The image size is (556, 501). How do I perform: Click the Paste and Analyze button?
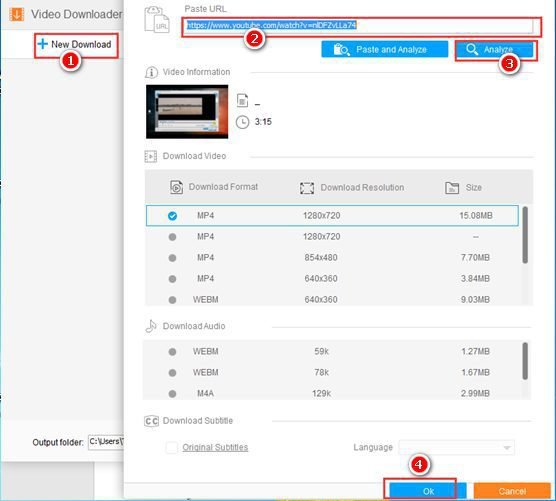pyautogui.click(x=385, y=49)
